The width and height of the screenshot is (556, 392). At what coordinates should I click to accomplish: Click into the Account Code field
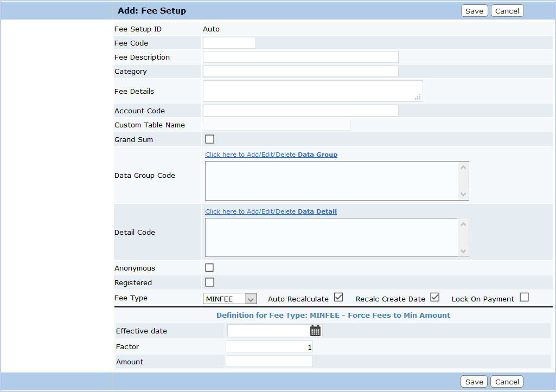pyautogui.click(x=301, y=111)
